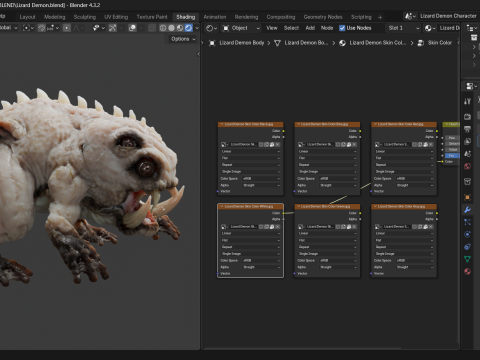Click Color output socket of White.jpg node

click(283, 213)
